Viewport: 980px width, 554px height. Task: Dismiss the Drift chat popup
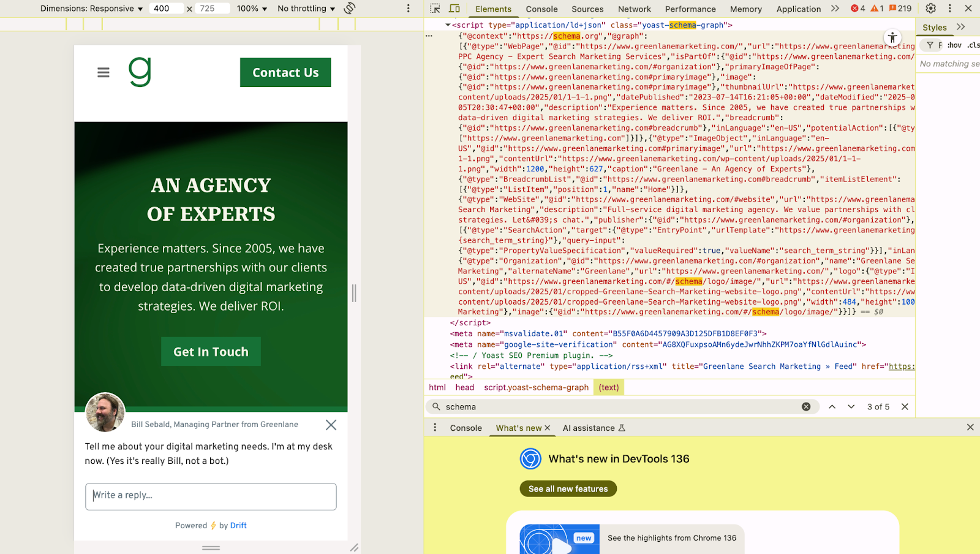331,425
